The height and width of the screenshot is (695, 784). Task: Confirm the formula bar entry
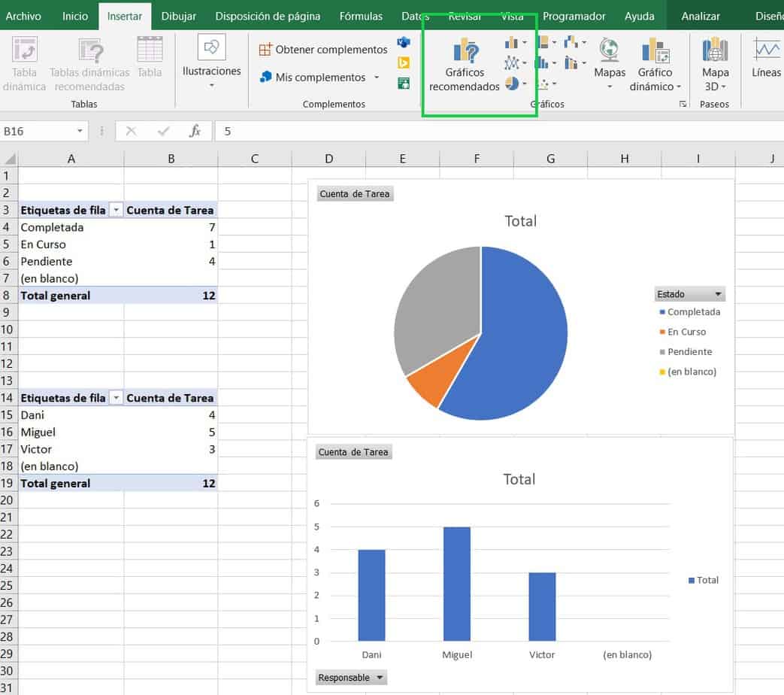pyautogui.click(x=163, y=131)
